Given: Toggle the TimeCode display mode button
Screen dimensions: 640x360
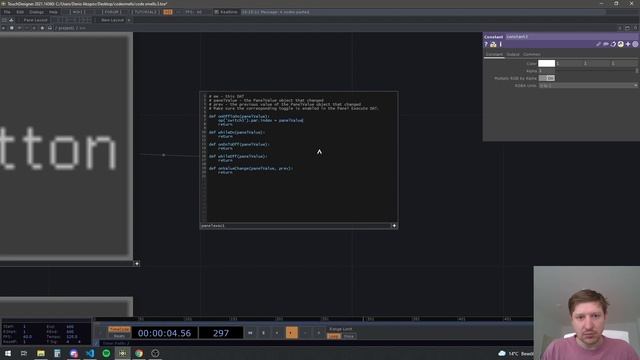Looking at the screenshot, I should 119,329.
